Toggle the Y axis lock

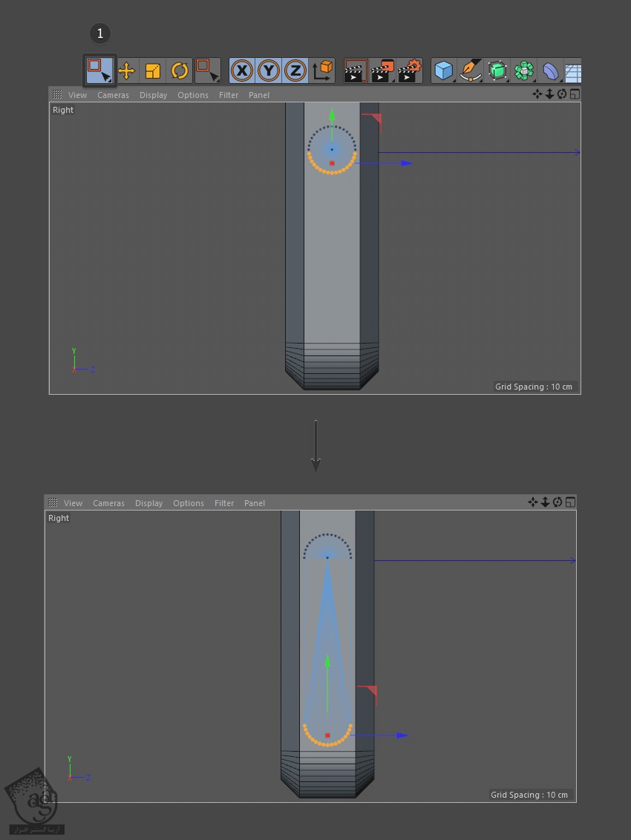269,71
